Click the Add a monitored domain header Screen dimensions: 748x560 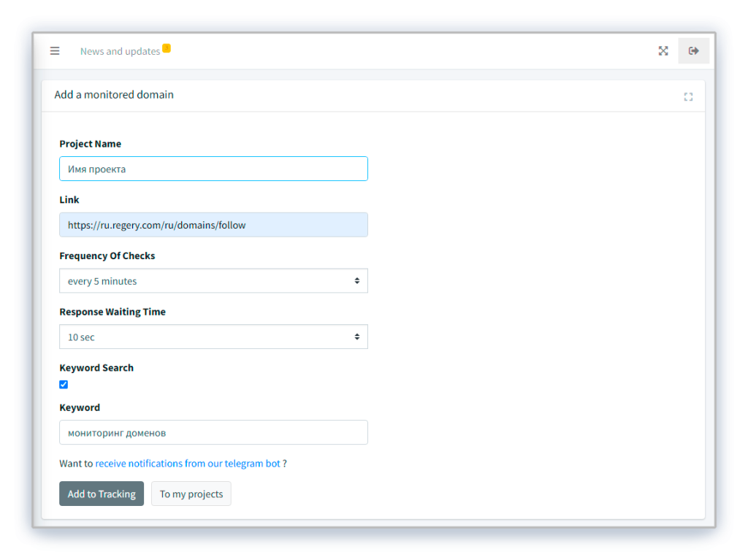[x=114, y=95]
